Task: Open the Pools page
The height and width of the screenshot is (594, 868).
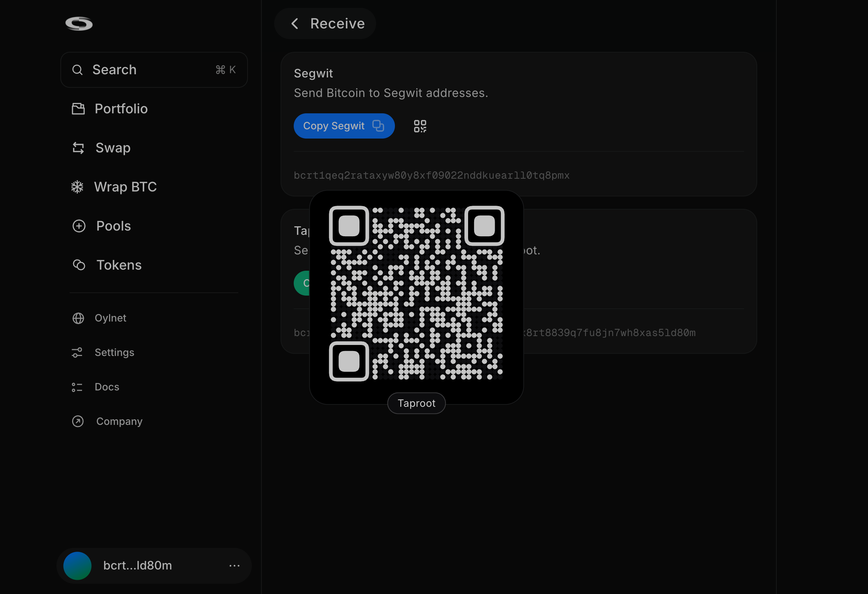Action: click(114, 226)
